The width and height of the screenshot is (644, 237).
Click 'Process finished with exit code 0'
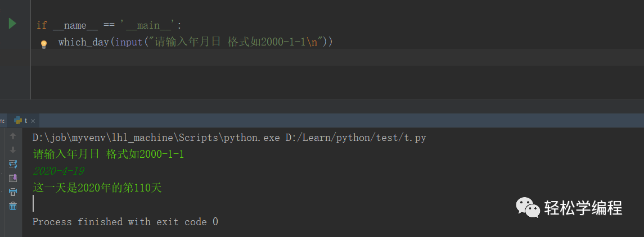tap(125, 222)
